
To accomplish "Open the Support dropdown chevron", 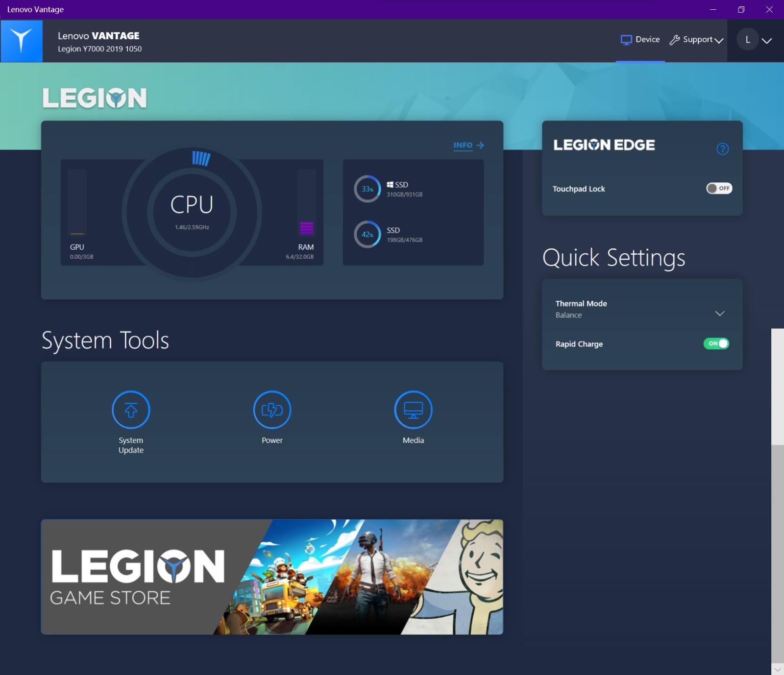I will 719,41.
